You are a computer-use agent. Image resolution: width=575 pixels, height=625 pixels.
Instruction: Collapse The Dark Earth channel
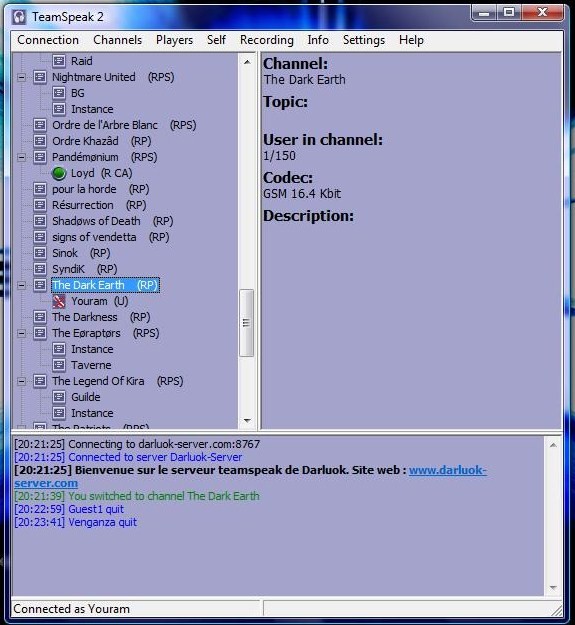pyautogui.click(x=22, y=285)
